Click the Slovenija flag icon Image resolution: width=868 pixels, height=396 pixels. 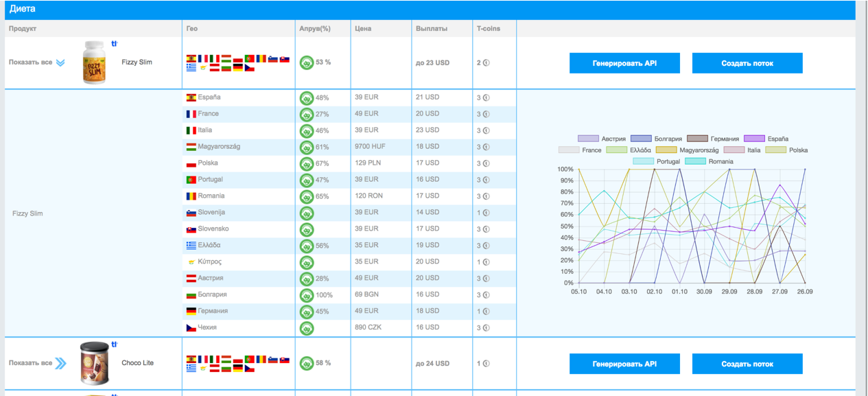[x=191, y=213]
